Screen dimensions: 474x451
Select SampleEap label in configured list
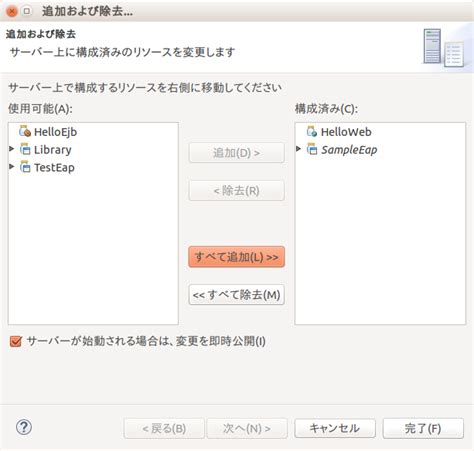(x=349, y=150)
